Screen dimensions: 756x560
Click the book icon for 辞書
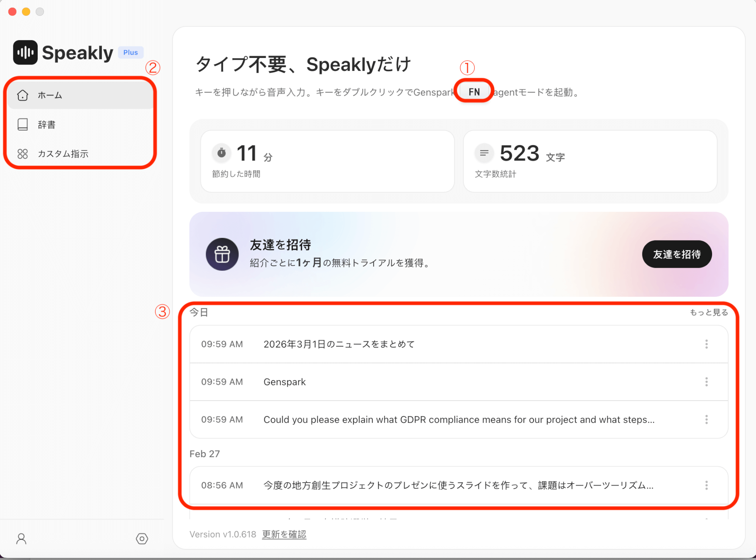tap(23, 125)
